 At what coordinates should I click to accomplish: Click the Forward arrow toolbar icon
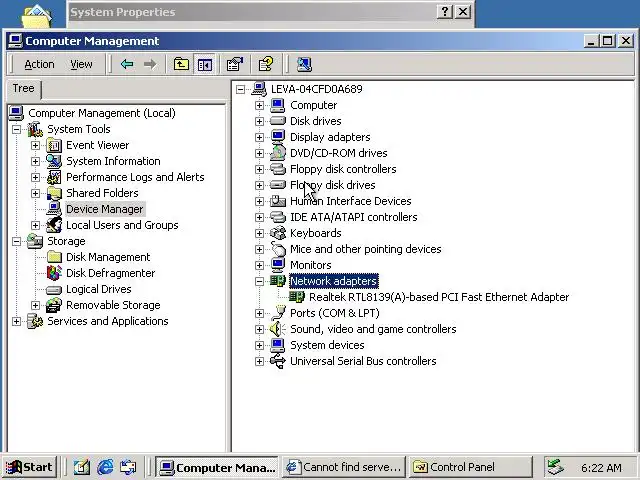click(x=150, y=64)
